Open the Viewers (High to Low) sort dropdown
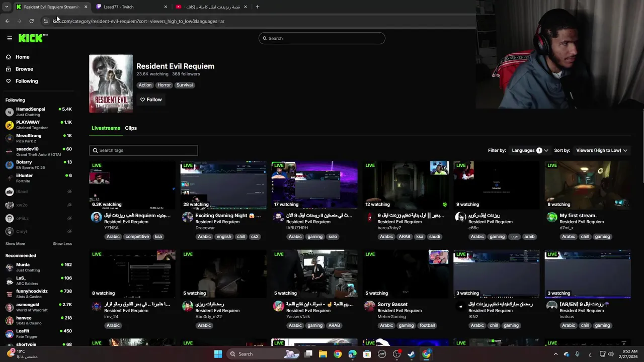 coord(602,150)
